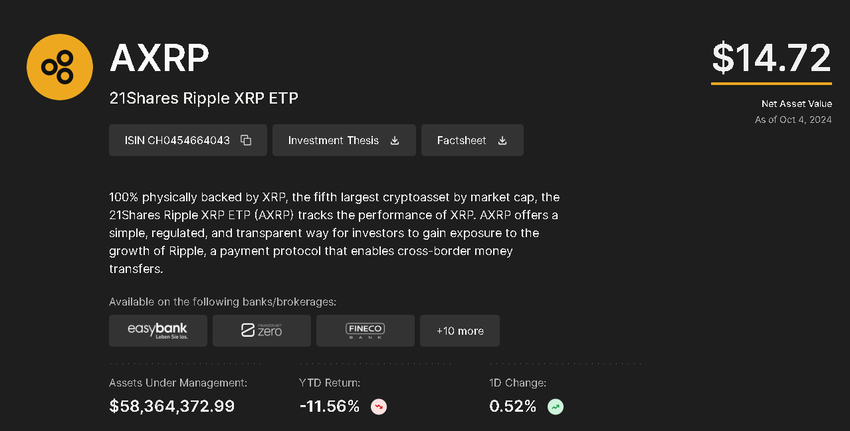Click the AXRP ticker heading
The width and height of the screenshot is (850, 431).
click(159, 60)
